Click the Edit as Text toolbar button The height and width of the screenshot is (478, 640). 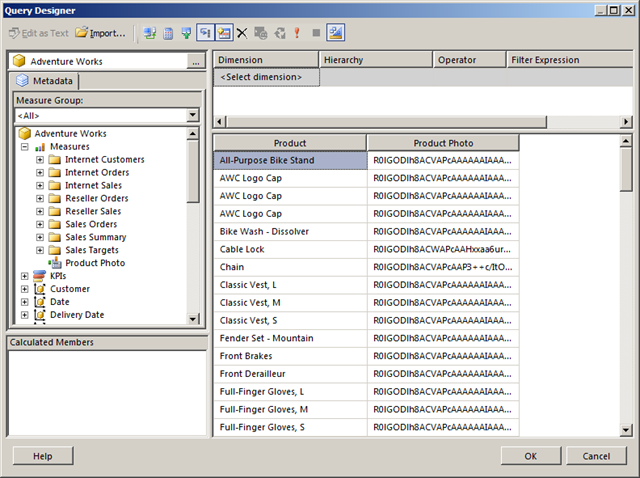pos(39,33)
